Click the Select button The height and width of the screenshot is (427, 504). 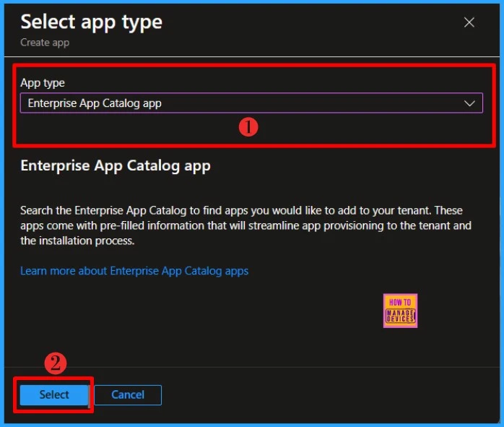tap(53, 394)
